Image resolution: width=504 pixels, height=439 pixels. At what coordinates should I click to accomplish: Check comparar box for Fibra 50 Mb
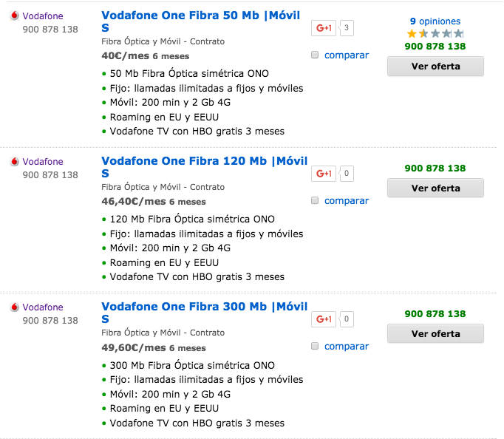point(316,55)
